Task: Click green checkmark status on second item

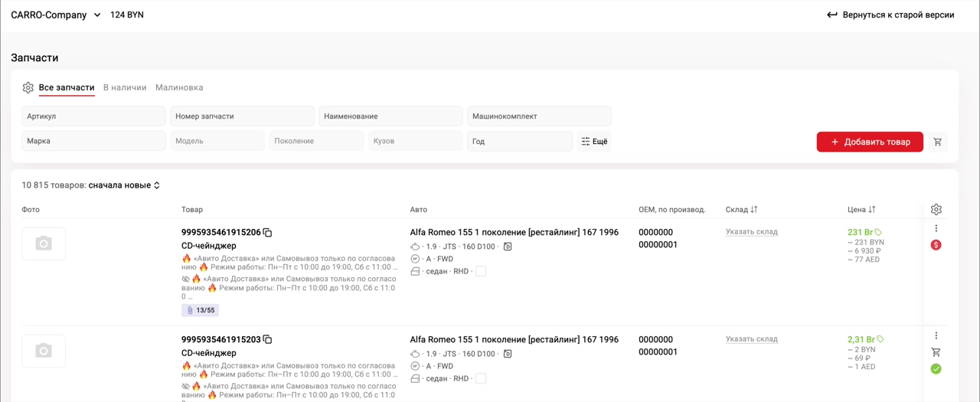Action: pos(936,369)
